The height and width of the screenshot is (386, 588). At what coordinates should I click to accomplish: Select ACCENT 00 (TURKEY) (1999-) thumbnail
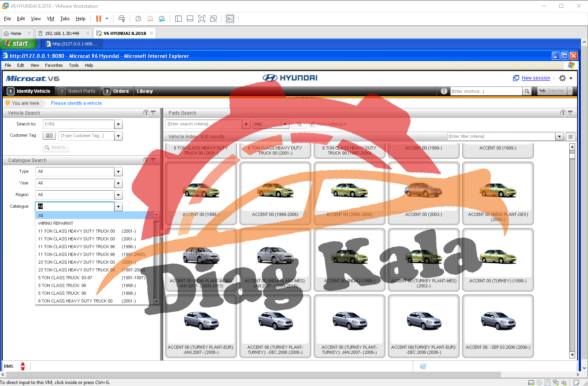point(498,260)
